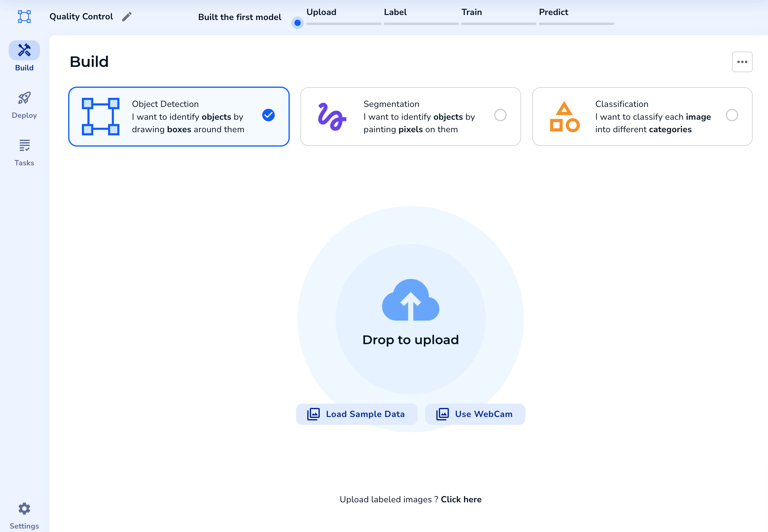
Task: Click the cloud upload icon
Action: coord(410,300)
